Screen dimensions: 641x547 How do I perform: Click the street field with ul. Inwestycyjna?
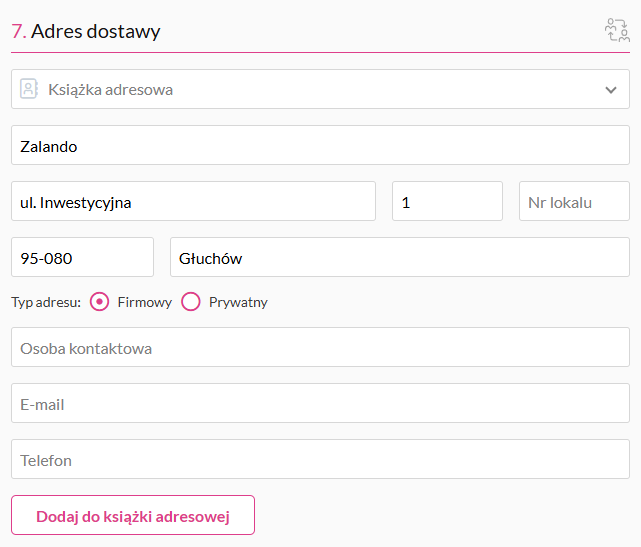(x=193, y=201)
